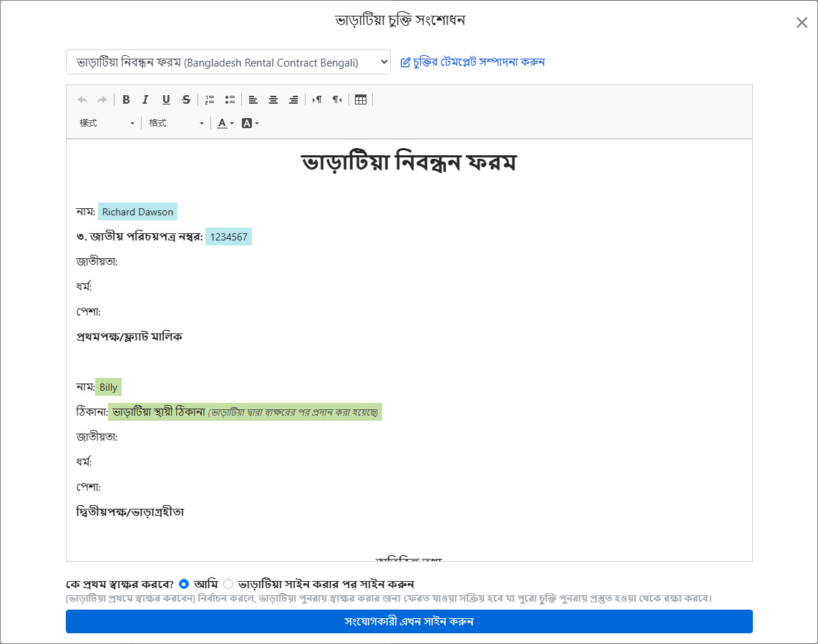Click the Billy tenant name field
Screen dimensions: 818x644
(x=109, y=387)
